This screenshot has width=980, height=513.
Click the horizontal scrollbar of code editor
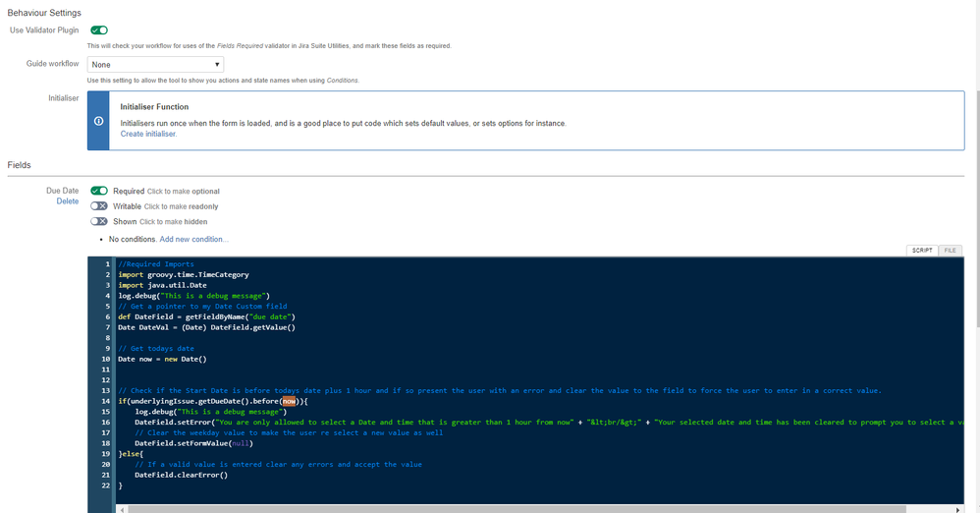517,509
